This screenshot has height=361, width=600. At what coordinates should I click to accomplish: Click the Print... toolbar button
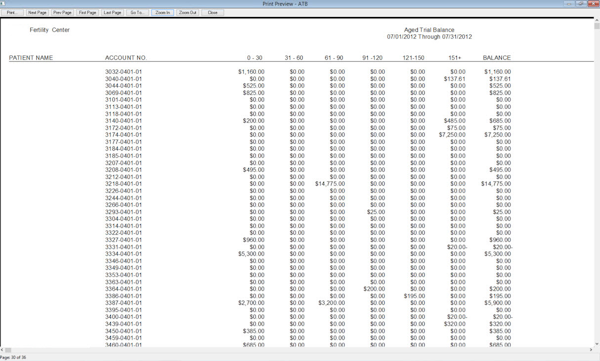(x=12, y=13)
